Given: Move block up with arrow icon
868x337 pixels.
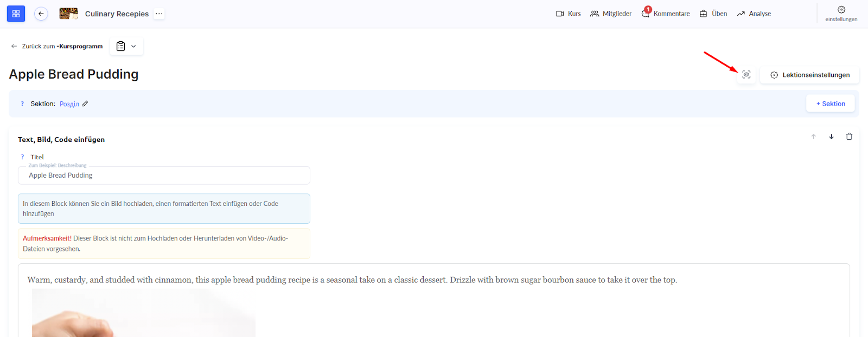Looking at the screenshot, I should tap(813, 137).
